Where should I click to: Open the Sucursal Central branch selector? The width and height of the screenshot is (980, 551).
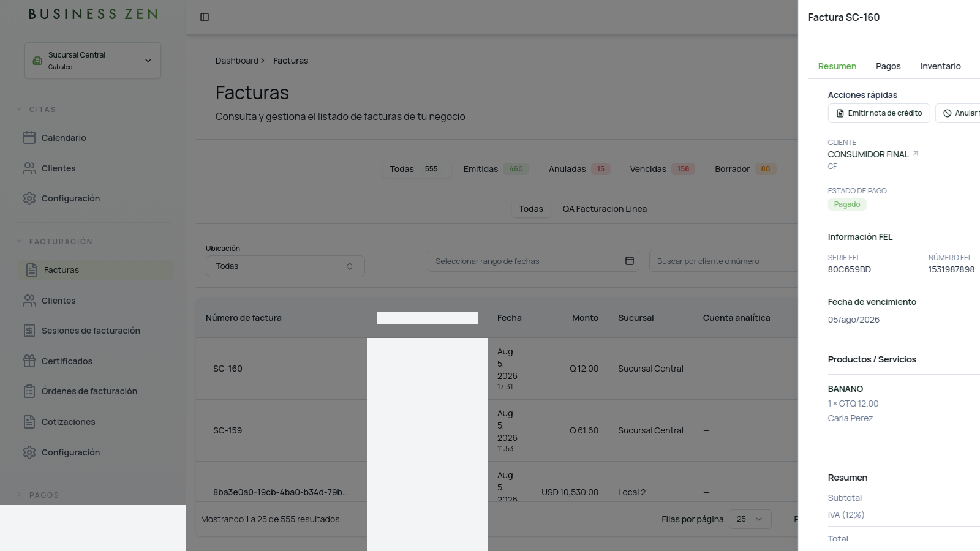click(x=92, y=60)
